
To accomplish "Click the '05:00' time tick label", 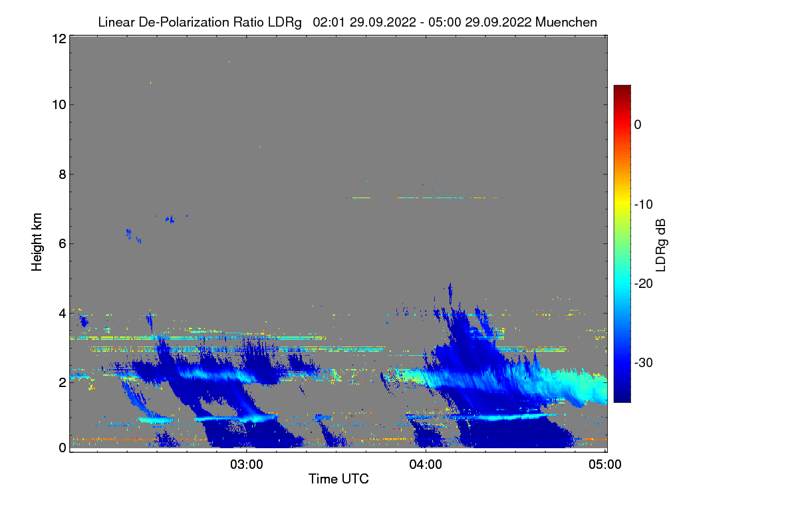I will [605, 465].
